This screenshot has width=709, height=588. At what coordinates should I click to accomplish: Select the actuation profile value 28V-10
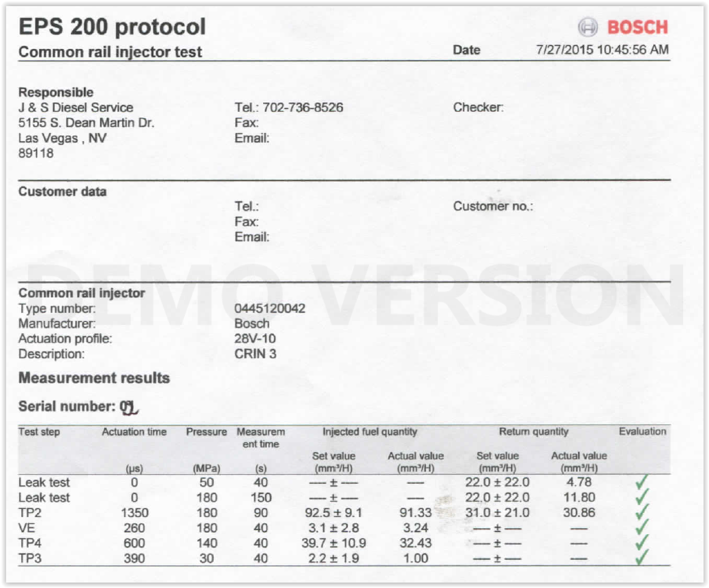pyautogui.click(x=255, y=339)
